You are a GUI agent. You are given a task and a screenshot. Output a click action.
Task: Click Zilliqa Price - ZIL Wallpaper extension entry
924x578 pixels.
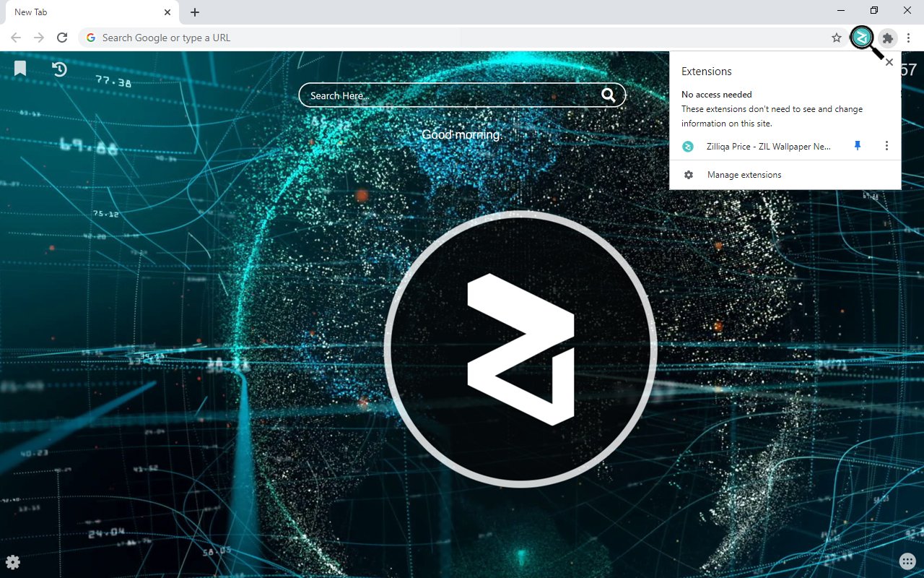coord(768,146)
